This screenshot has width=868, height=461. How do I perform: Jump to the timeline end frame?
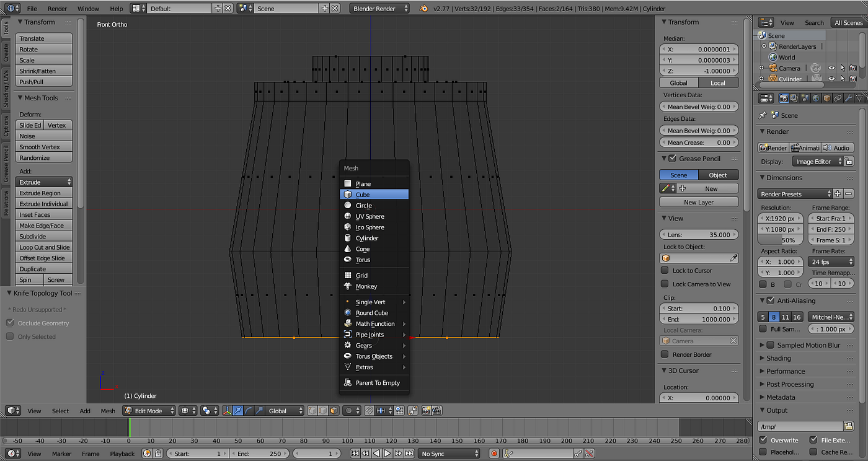[x=409, y=454]
